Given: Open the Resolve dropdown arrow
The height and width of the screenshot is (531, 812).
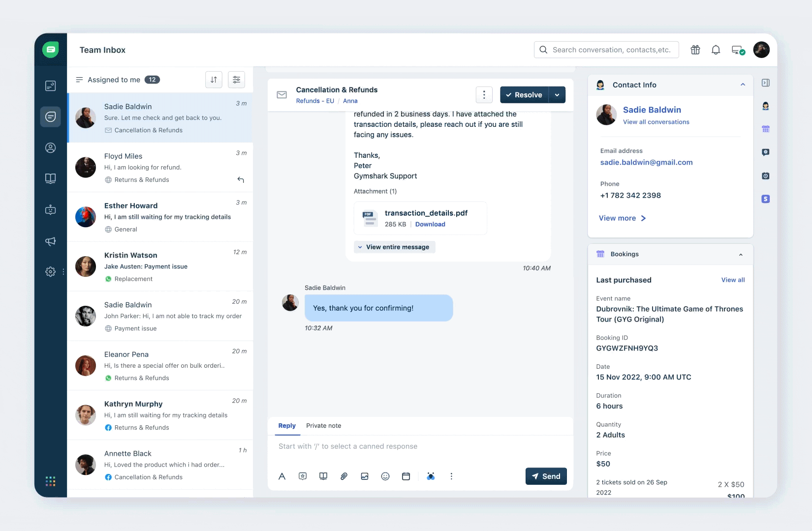Looking at the screenshot, I should [557, 95].
